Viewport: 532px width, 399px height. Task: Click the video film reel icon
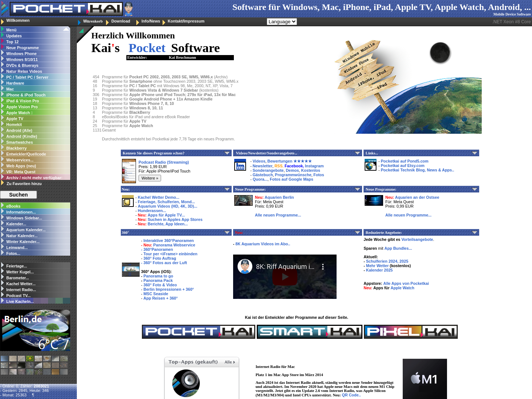pos(240,165)
